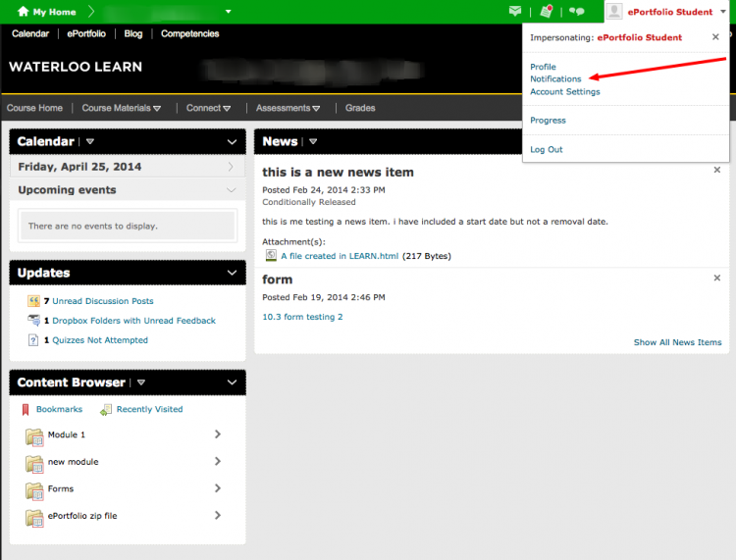This screenshot has width=736, height=560.
Task: Go to next day from Friday, April 25
Action: pos(231,167)
